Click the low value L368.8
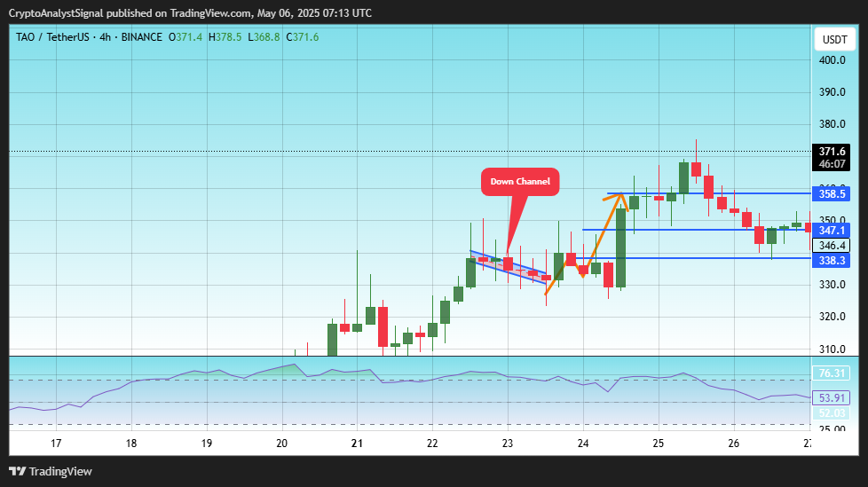The image size is (868, 487). pos(264,37)
